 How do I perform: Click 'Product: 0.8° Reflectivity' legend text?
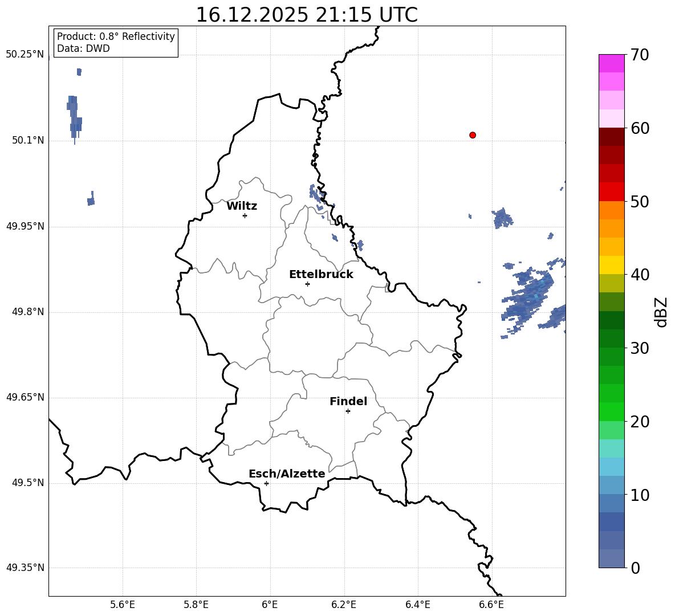[x=116, y=36]
